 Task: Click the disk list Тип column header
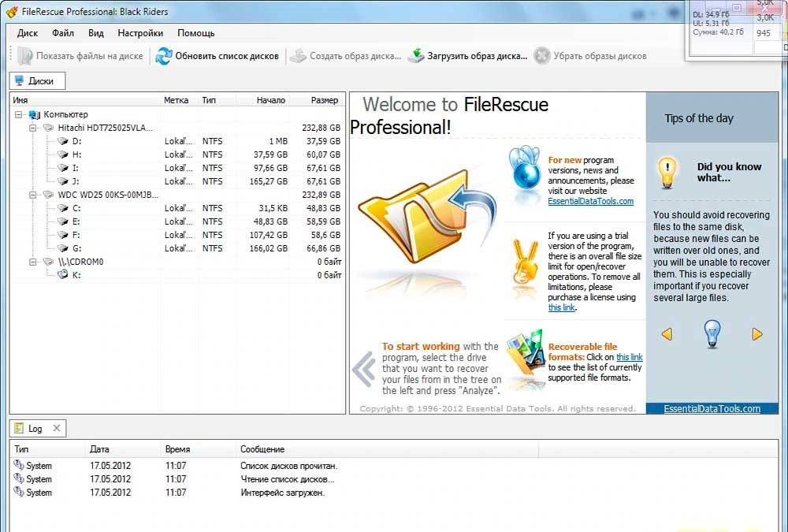[x=217, y=100]
